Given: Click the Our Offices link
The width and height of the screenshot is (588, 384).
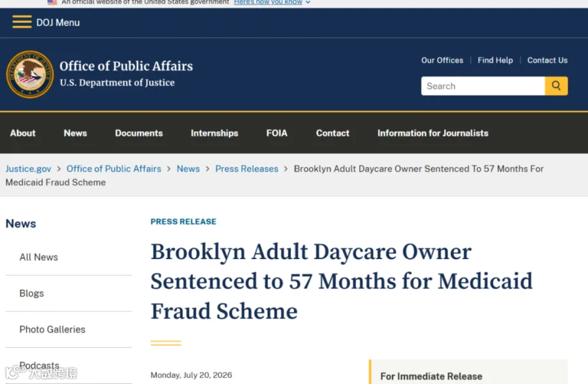Looking at the screenshot, I should 442,60.
